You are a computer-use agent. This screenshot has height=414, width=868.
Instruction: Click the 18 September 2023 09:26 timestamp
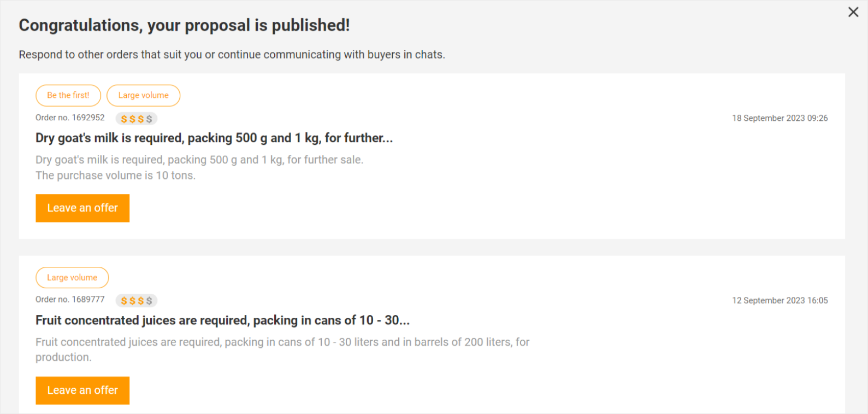pyautogui.click(x=780, y=118)
